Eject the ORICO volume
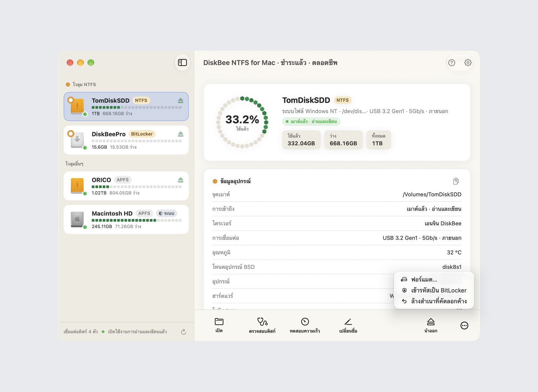 181,180
